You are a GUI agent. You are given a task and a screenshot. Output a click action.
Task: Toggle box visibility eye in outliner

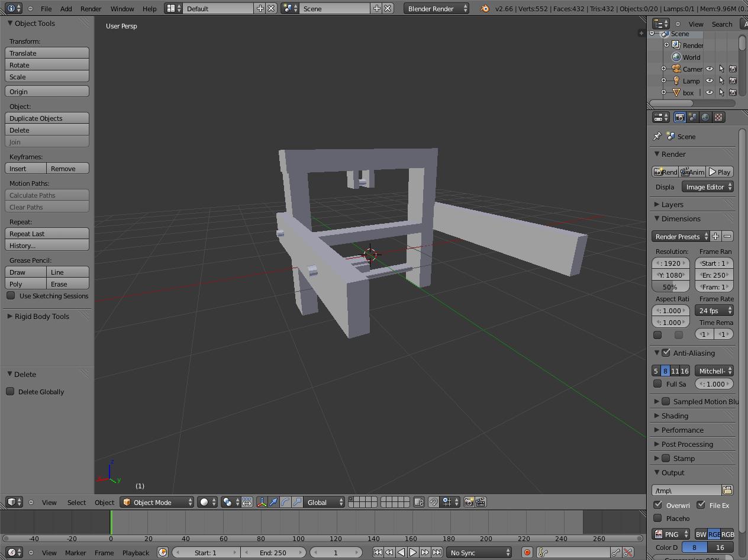point(710,92)
